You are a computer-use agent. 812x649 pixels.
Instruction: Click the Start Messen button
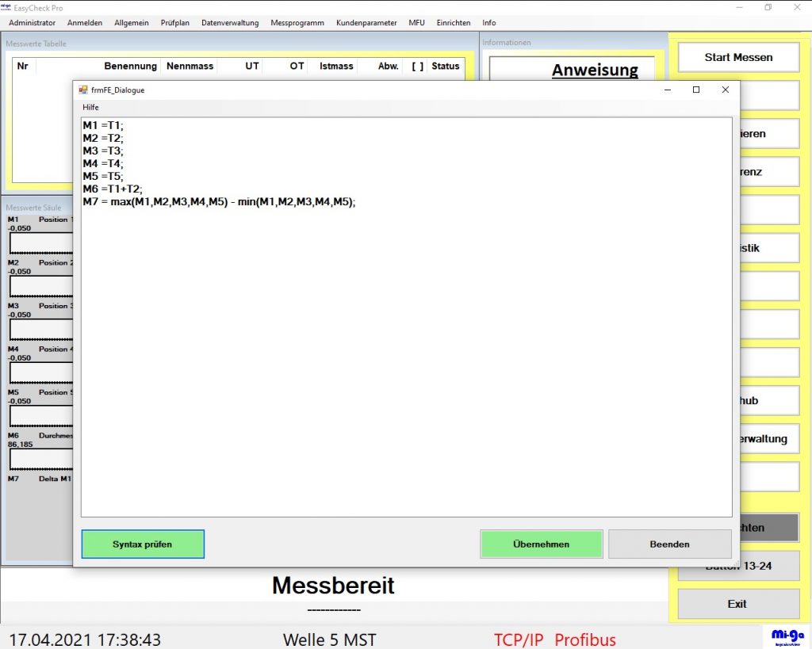pos(738,57)
